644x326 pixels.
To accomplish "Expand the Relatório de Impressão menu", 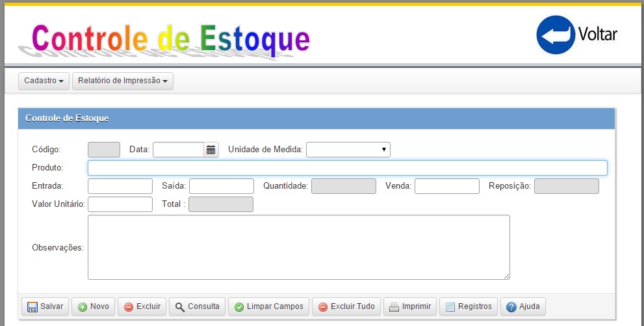I will click(x=123, y=81).
